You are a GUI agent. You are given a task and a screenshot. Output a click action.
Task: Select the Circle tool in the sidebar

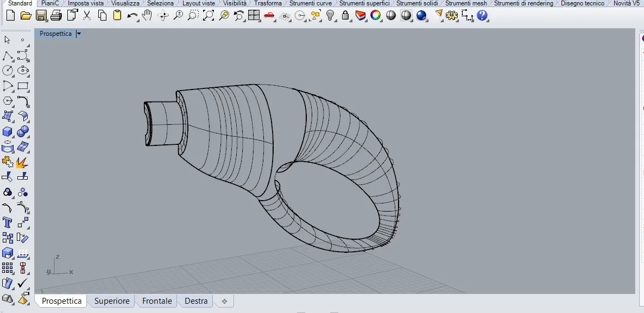click(8, 71)
